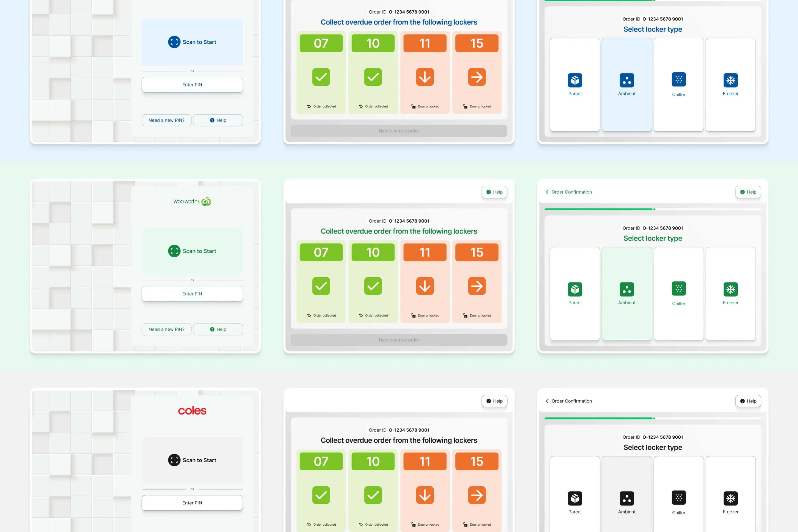Click locker 07 checkmark on green-heading overdue screen
The height and width of the screenshot is (532, 798).
[x=321, y=286]
